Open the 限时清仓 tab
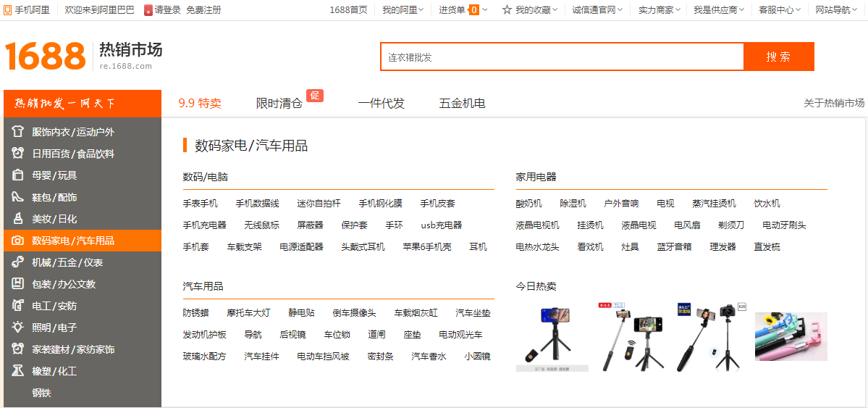868x408 pixels. tap(279, 103)
